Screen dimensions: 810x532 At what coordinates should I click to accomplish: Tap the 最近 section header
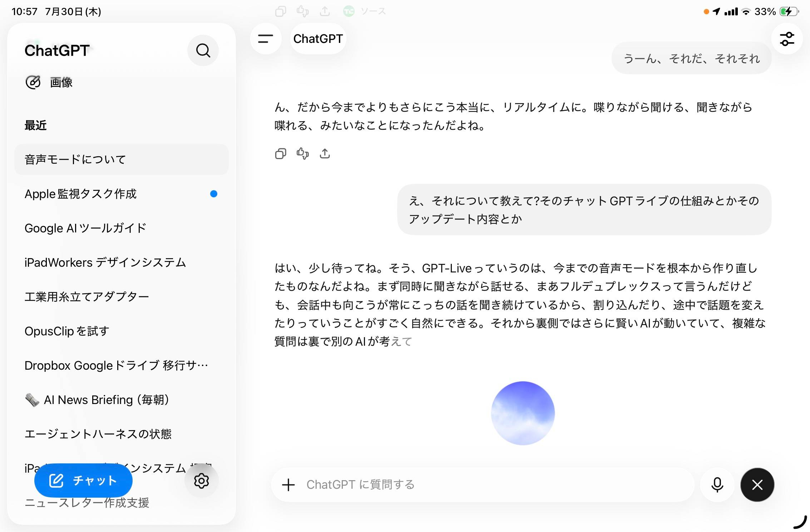tap(35, 125)
